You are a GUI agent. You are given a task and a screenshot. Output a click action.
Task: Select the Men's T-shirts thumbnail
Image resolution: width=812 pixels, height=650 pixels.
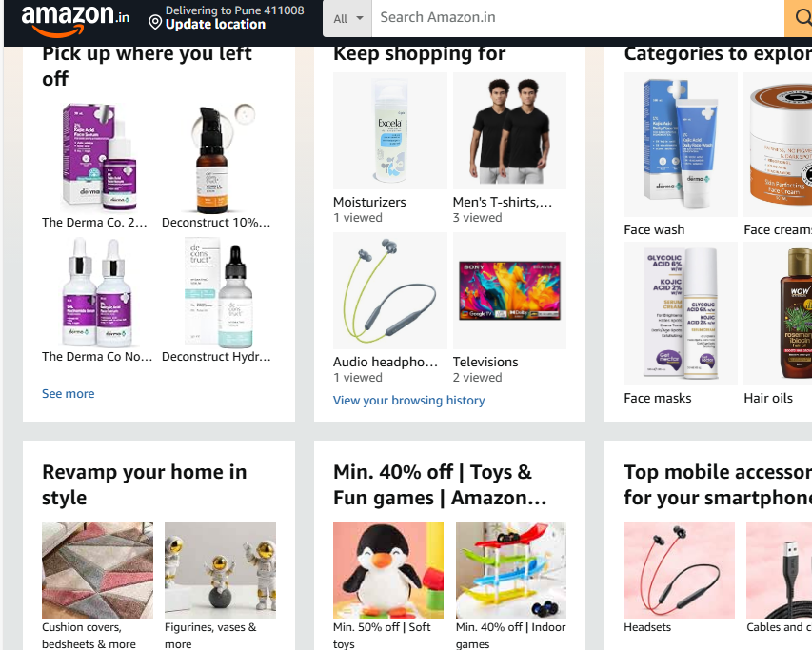click(x=509, y=131)
